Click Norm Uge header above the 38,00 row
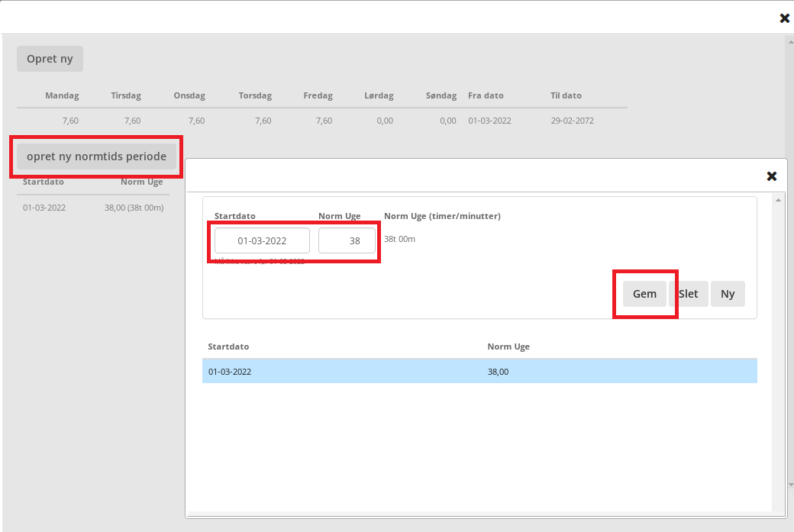794x532 pixels. tap(508, 347)
